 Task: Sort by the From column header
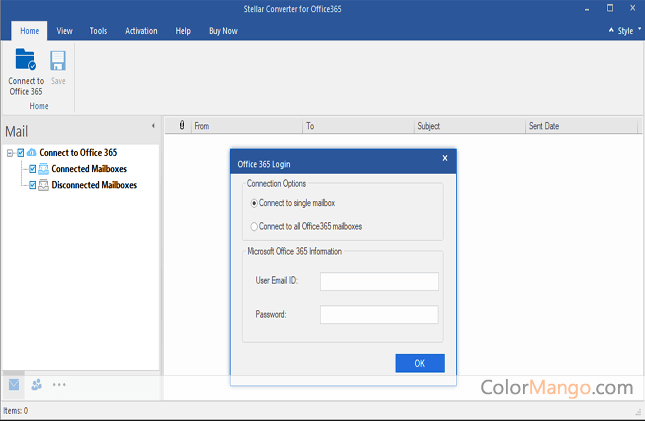pos(247,126)
